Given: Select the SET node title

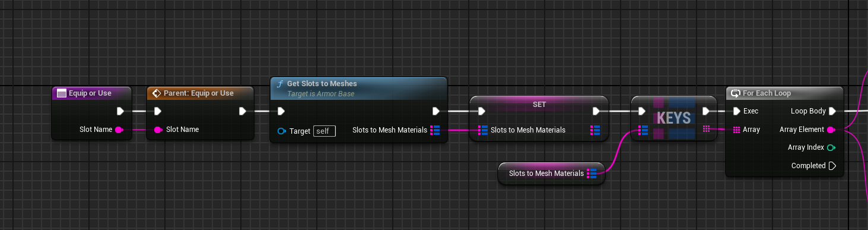Looking at the screenshot, I should click(539, 104).
